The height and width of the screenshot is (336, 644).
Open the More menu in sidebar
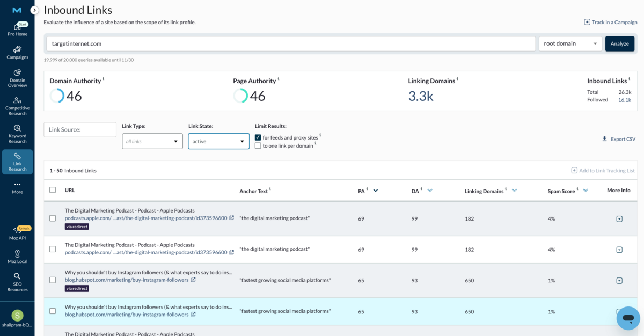click(17, 187)
